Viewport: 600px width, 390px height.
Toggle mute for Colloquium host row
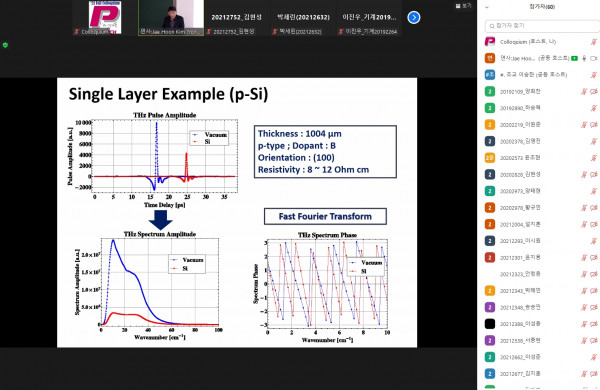[x=594, y=42]
